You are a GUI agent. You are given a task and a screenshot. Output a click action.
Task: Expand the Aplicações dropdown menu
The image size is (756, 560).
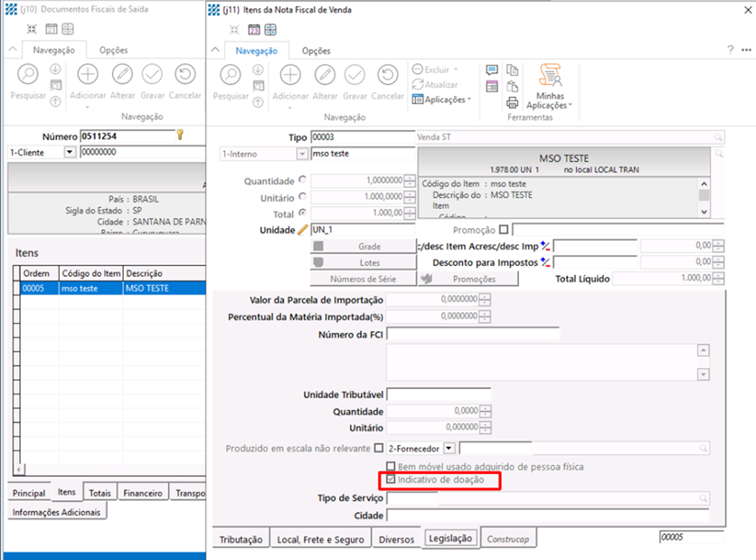(x=441, y=100)
